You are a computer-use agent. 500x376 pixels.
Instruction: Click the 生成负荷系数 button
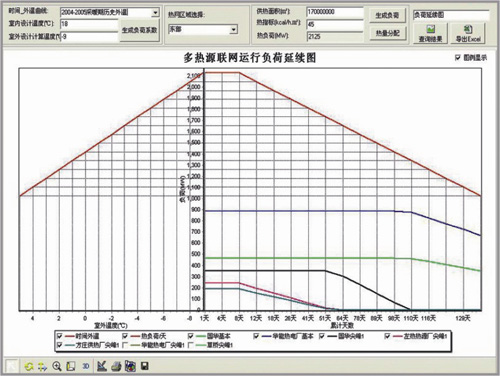(x=139, y=30)
